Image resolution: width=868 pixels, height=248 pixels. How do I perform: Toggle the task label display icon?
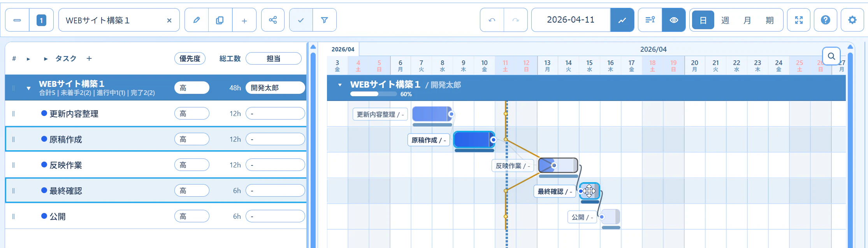coord(650,20)
